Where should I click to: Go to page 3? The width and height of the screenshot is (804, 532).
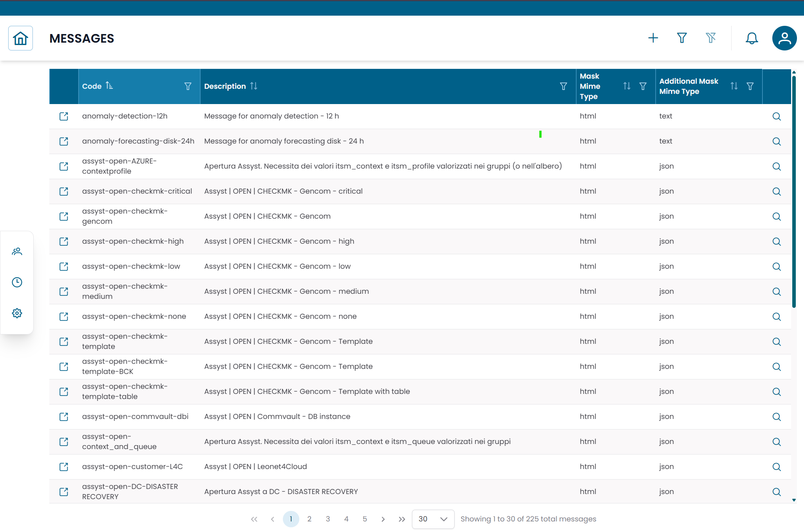[x=328, y=519]
